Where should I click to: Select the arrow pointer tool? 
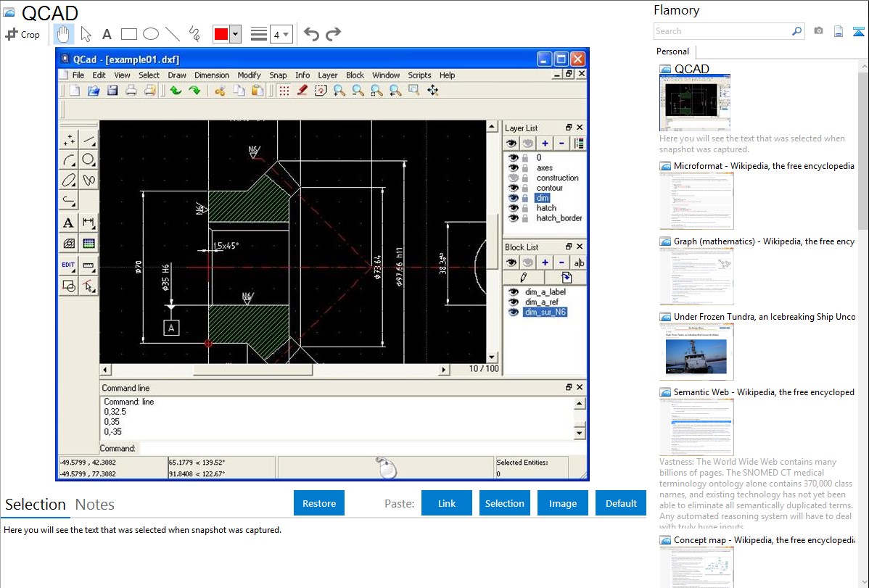pyautogui.click(x=86, y=33)
